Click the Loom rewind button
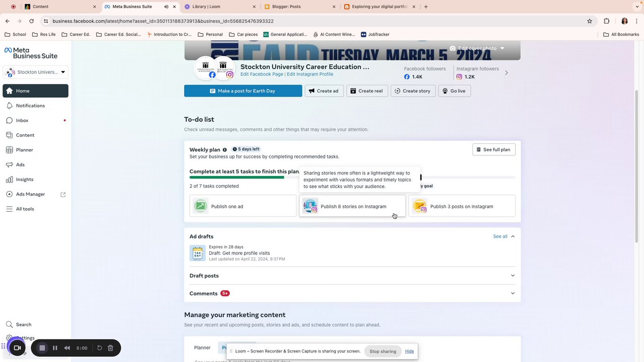Screen dimensions: 644x362 [x=67, y=348]
